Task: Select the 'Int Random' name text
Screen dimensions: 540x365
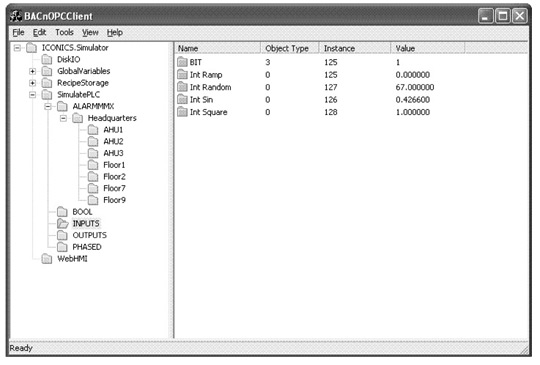Action: point(210,87)
